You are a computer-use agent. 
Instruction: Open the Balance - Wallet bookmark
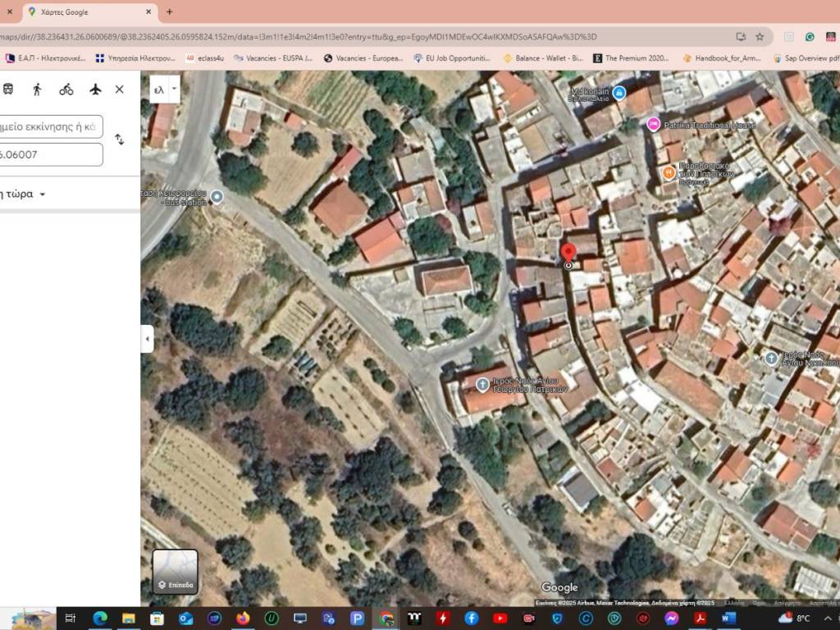pyautogui.click(x=542, y=58)
